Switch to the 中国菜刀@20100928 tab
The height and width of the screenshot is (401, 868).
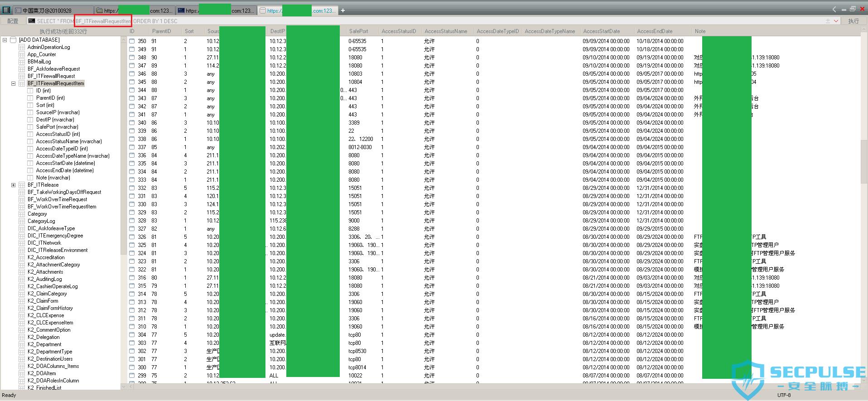(x=53, y=10)
